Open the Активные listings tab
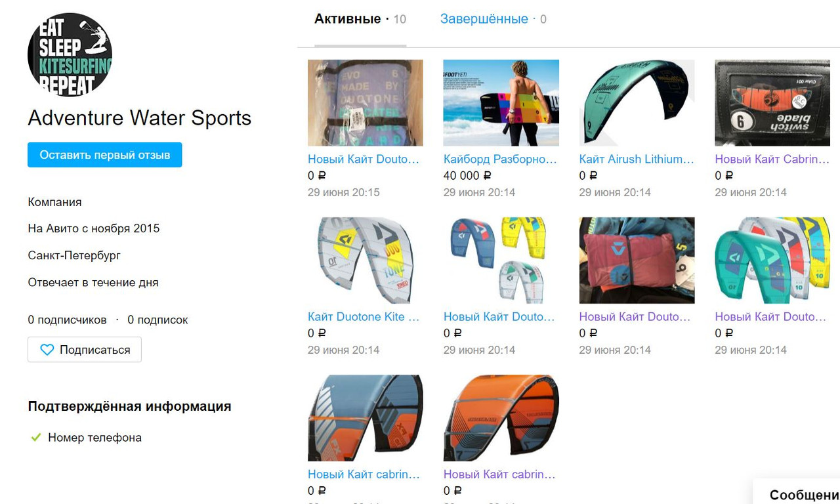Viewport: 840px width, 504px height. coord(360,19)
